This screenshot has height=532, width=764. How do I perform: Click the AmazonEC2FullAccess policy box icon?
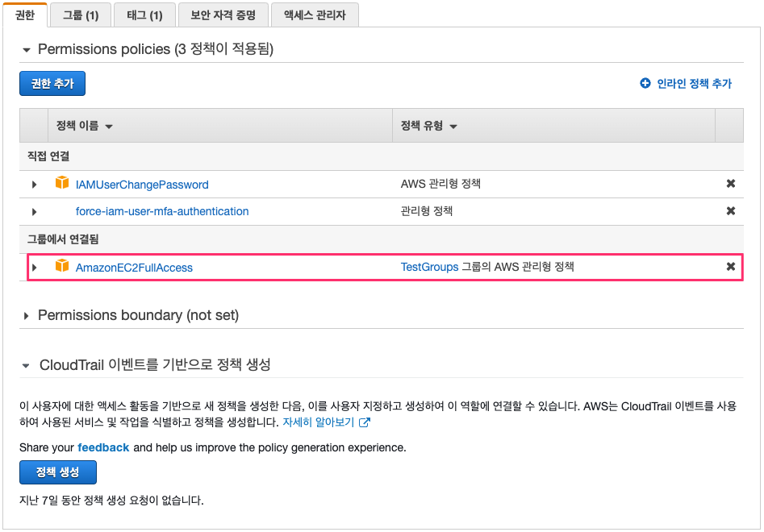pyautogui.click(x=62, y=265)
